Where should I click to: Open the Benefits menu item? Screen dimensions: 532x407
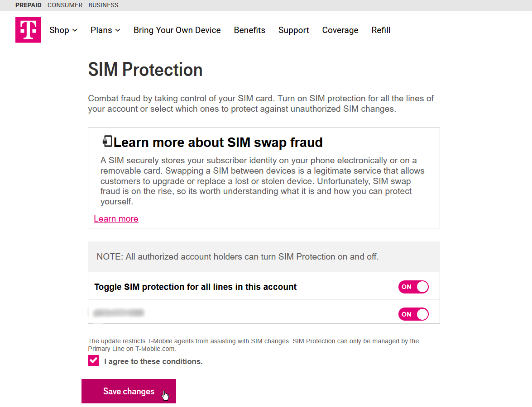coord(249,30)
